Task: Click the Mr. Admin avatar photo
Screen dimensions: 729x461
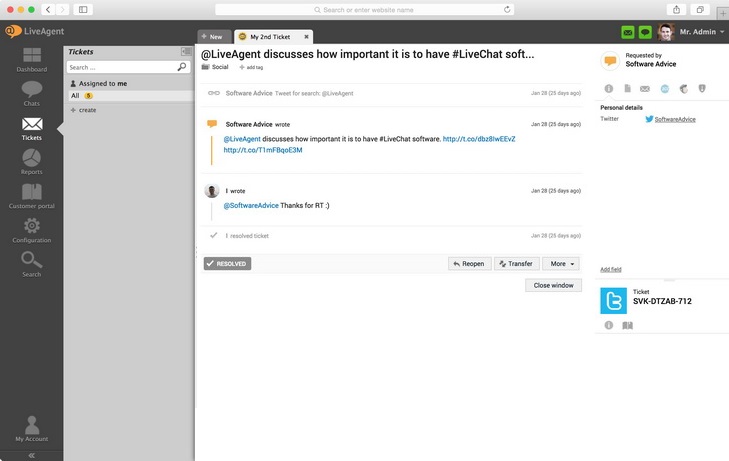Action: [x=666, y=32]
